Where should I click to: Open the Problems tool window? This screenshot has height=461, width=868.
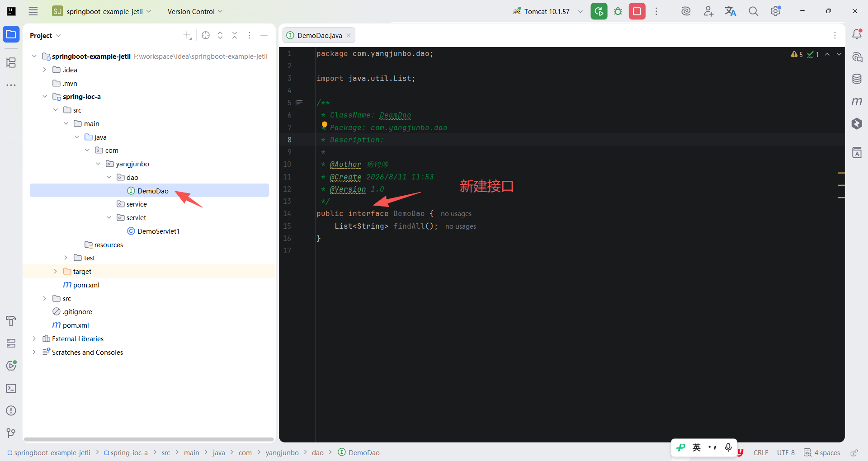point(11,410)
